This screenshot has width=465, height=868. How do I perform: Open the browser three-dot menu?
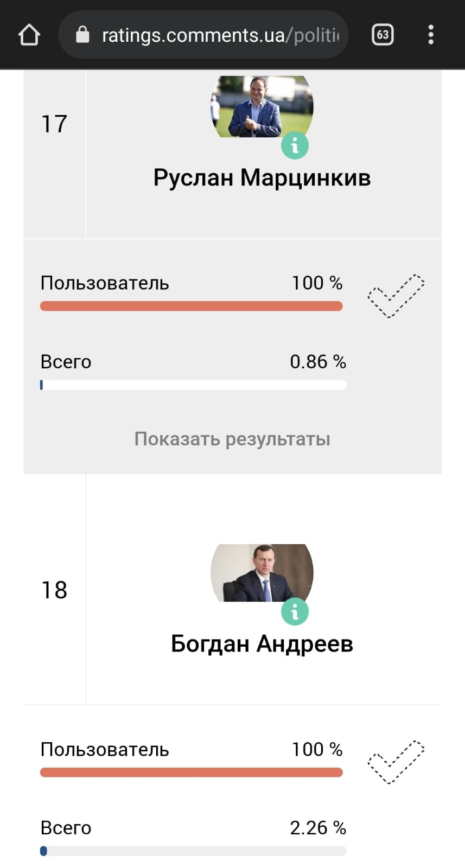pyautogui.click(x=431, y=35)
